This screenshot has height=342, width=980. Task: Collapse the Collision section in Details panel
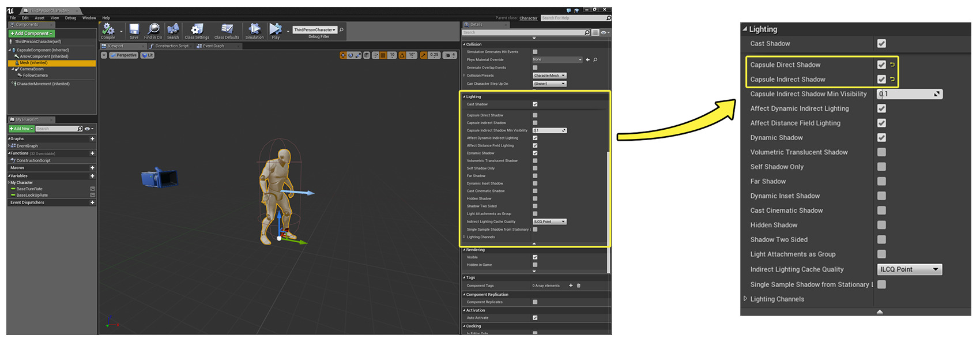coord(464,44)
